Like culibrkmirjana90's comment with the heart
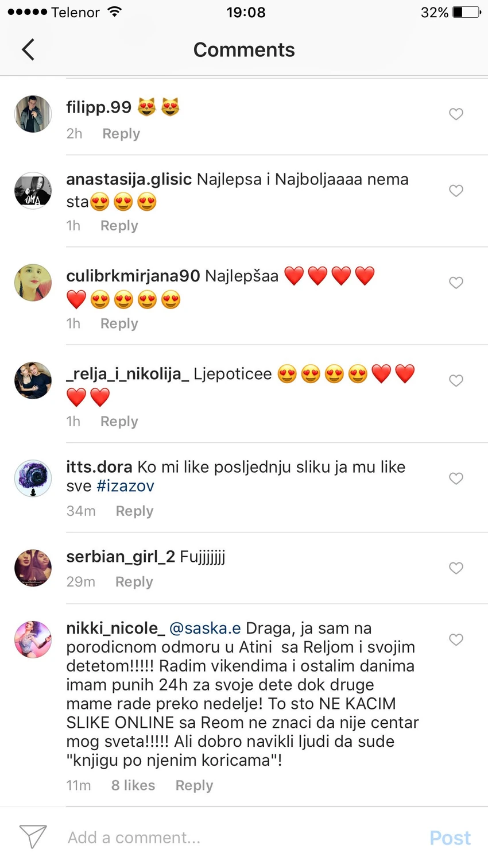 [456, 282]
